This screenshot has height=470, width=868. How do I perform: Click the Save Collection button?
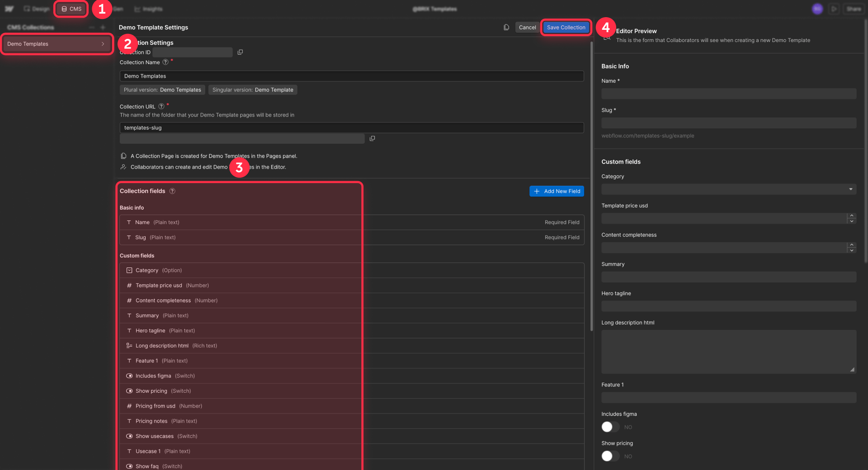[566, 27]
